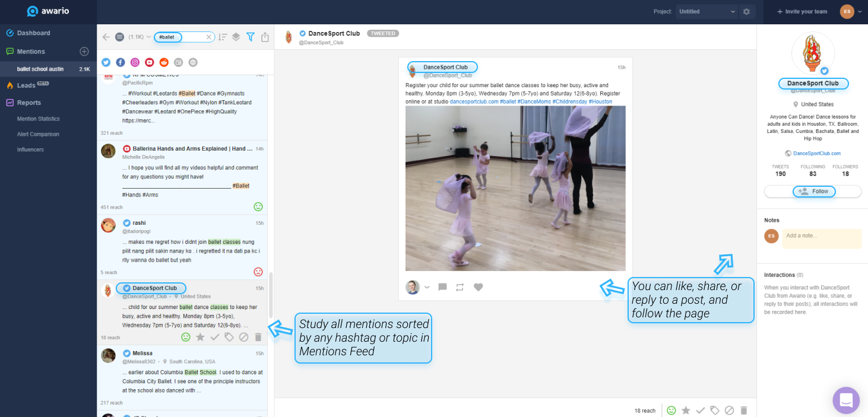Open Mention Statistics report
The width and height of the screenshot is (868, 417).
[x=38, y=119]
